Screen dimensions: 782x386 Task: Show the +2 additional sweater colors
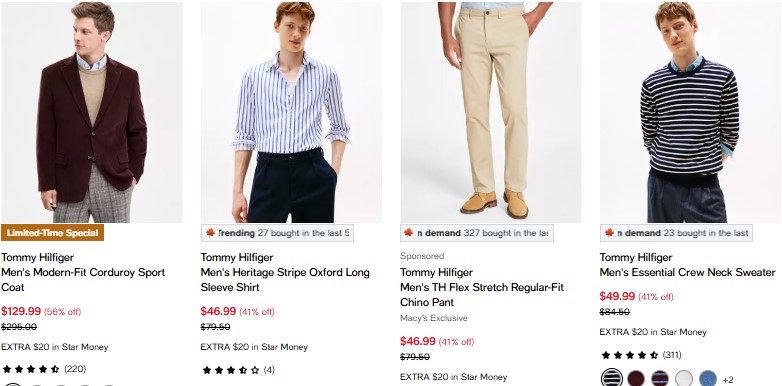pos(728,380)
